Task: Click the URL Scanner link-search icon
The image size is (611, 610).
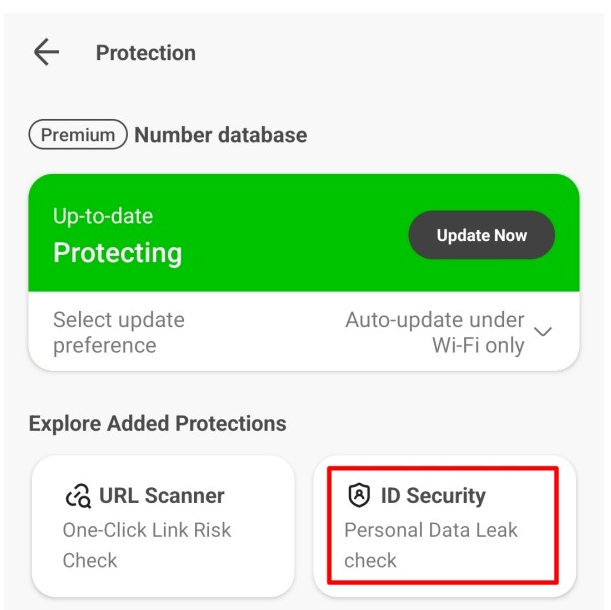Action: pos(78,496)
